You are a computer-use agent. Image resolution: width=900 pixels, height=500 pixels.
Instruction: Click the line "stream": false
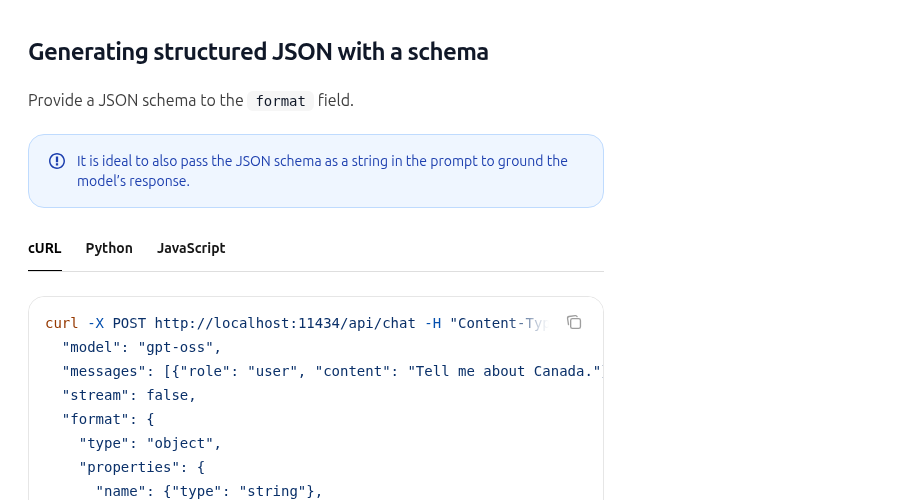129,396
